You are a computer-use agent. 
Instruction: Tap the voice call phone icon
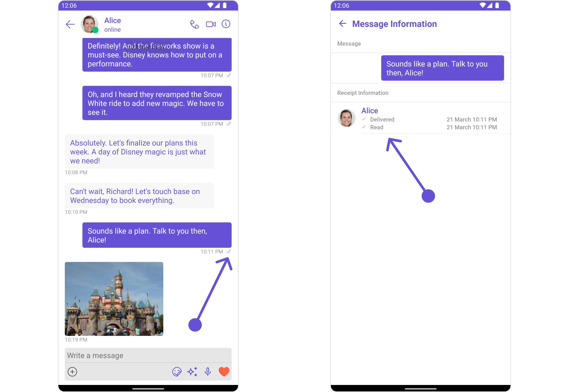[194, 24]
